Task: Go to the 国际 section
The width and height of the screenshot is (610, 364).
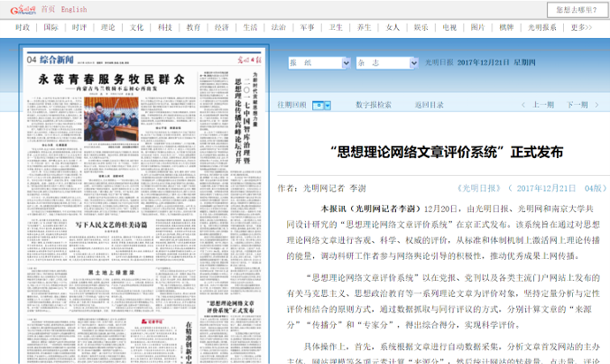Action: [51, 27]
